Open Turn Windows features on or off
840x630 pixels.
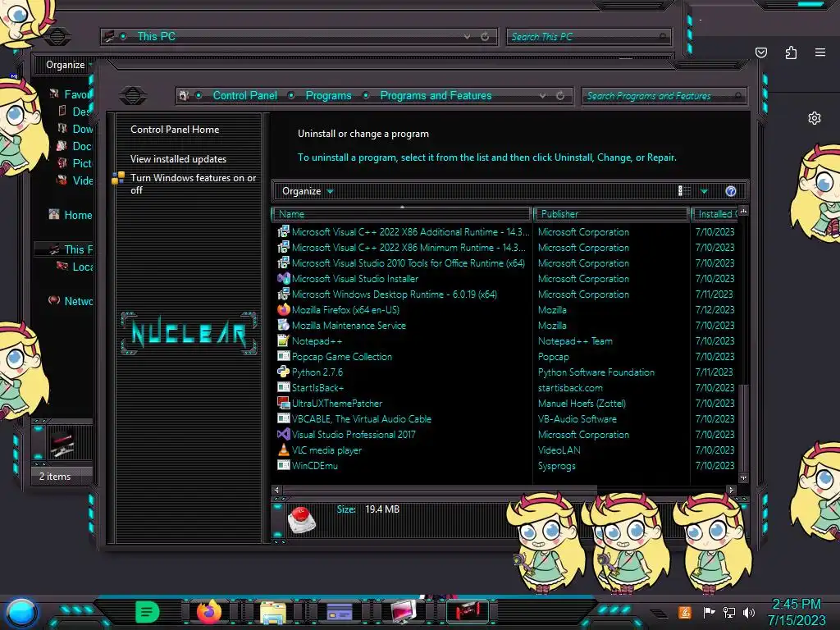193,184
